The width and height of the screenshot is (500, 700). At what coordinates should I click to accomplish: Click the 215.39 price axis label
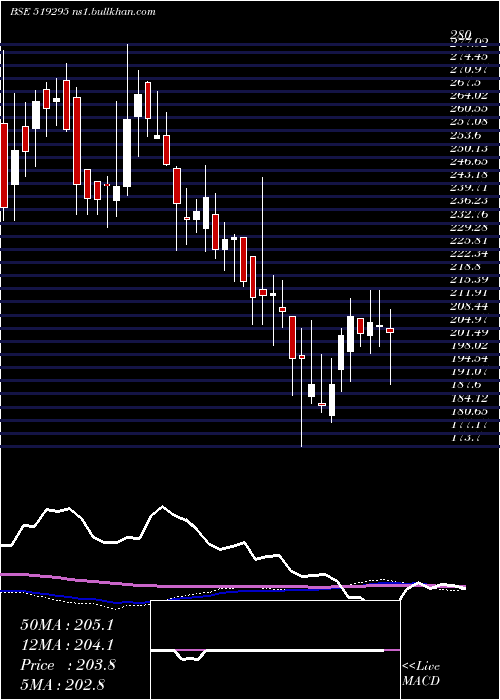coord(469,280)
